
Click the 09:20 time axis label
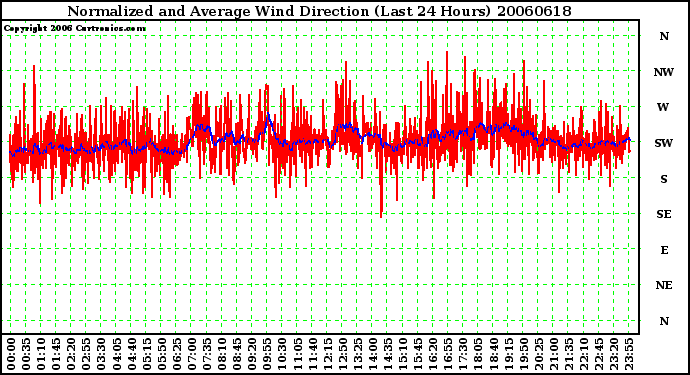(252, 354)
